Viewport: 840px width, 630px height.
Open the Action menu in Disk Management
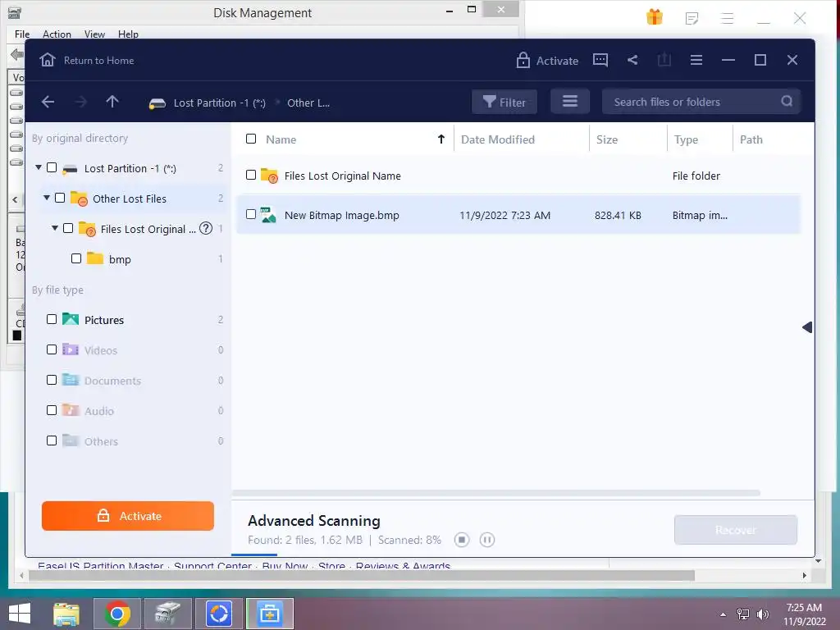[x=57, y=34]
